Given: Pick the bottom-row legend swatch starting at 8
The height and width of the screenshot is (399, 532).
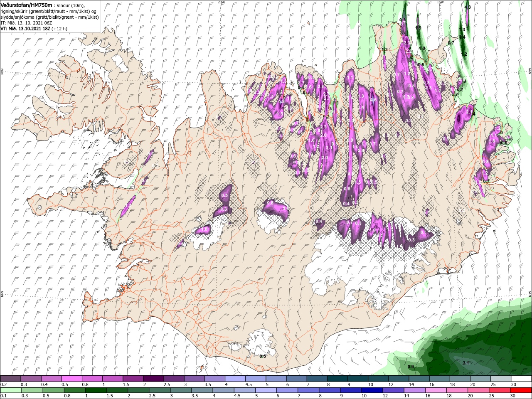Looking at the screenshot, I should [330, 390].
